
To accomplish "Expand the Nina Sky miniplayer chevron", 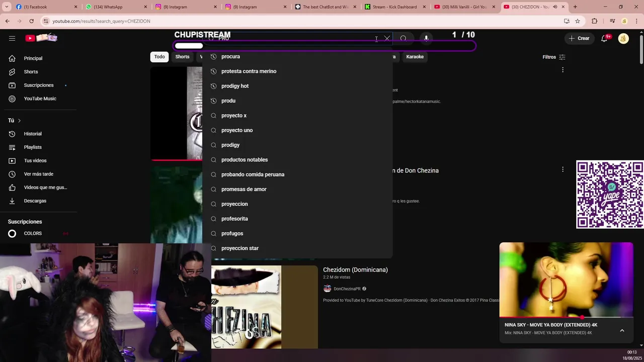I will coord(622,330).
